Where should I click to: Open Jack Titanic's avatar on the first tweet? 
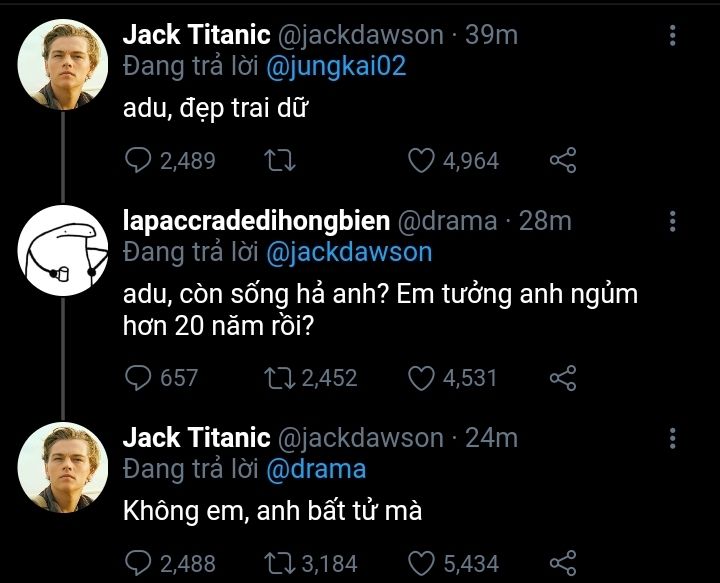pos(64,64)
